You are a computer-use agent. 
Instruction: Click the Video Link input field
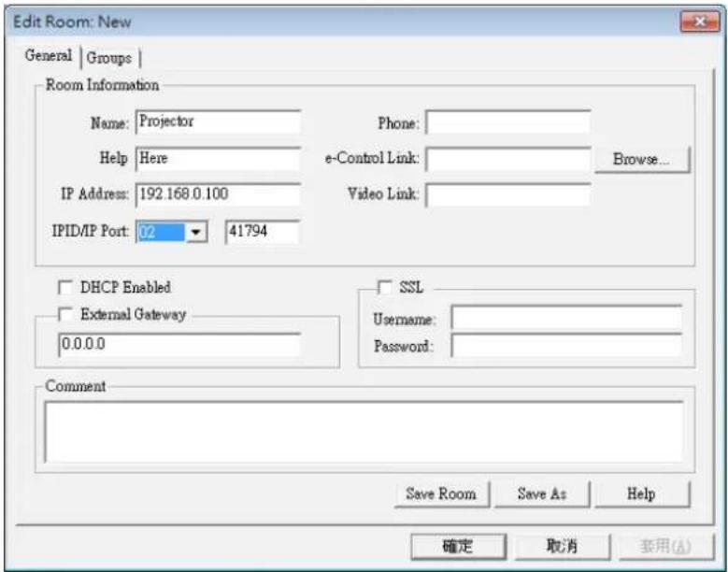coord(508,194)
